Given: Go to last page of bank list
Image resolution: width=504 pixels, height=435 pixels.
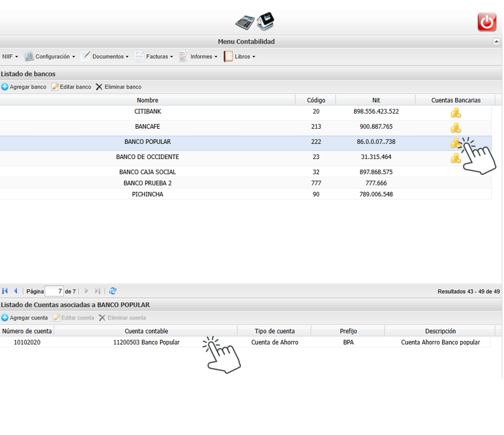Looking at the screenshot, I should pyautogui.click(x=97, y=291).
